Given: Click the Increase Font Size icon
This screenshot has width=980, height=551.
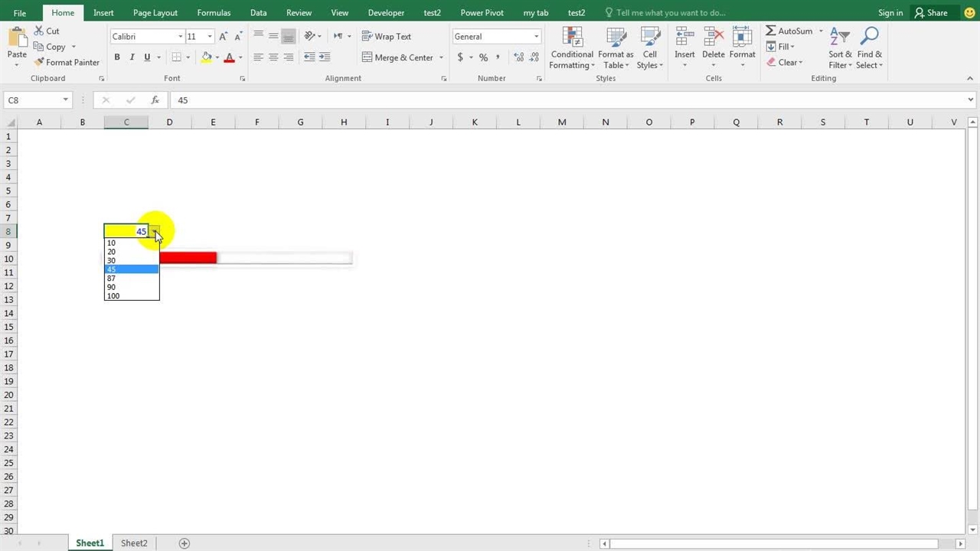Looking at the screenshot, I should [x=224, y=37].
